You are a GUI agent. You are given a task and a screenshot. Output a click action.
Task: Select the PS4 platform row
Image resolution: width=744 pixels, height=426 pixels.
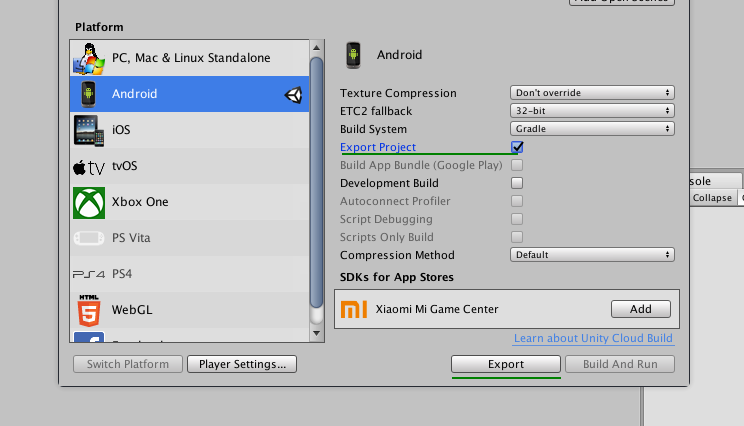pyautogui.click(x=189, y=274)
